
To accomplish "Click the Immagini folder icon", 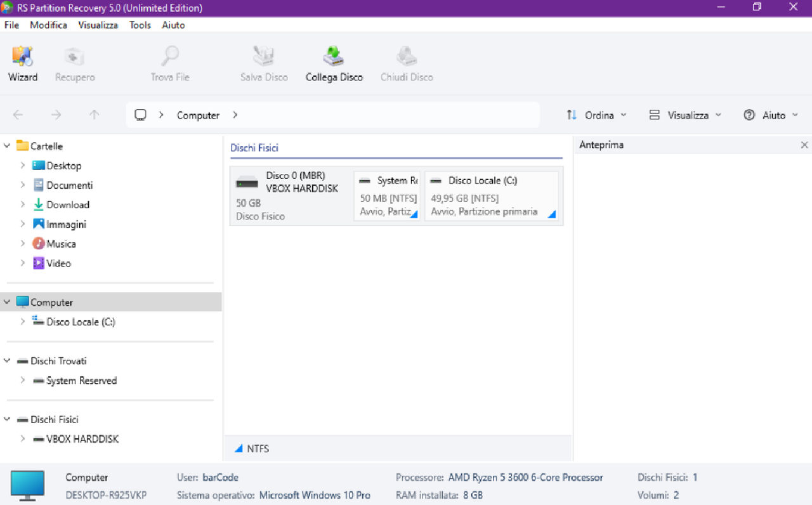I will pos(39,225).
